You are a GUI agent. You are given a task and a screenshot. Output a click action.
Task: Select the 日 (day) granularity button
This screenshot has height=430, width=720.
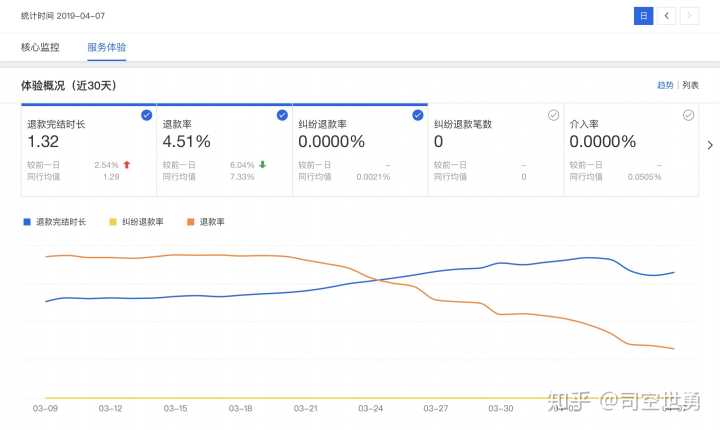[644, 15]
